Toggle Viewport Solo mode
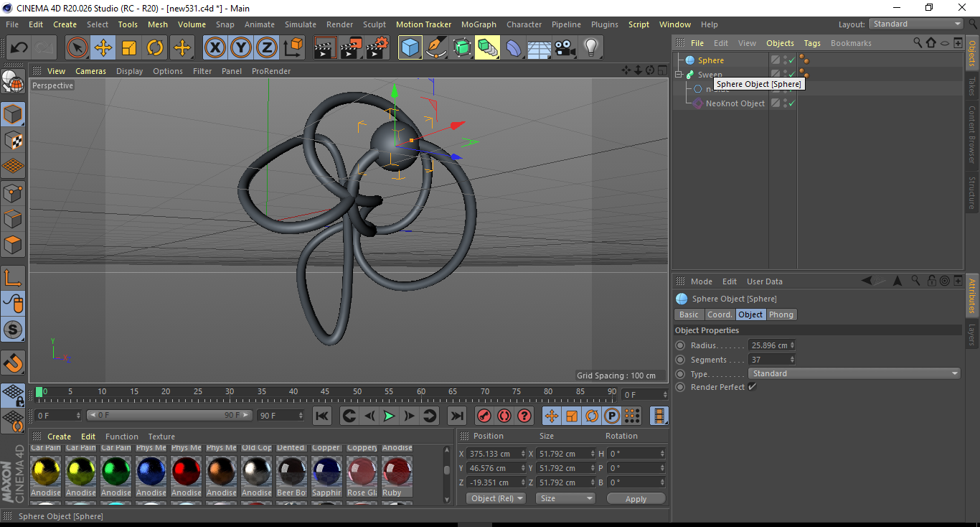This screenshot has width=980, height=527. tap(13, 330)
